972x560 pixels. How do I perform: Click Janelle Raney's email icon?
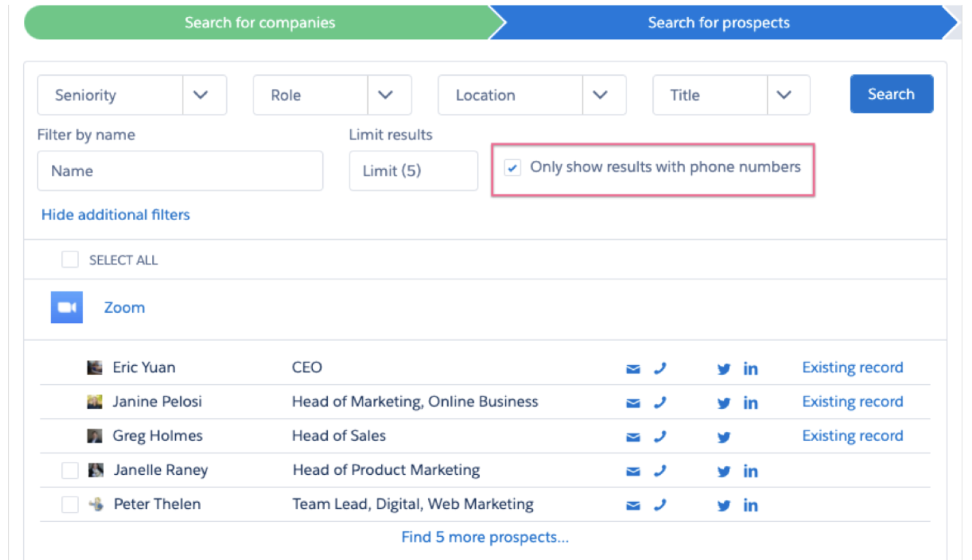[x=633, y=471]
